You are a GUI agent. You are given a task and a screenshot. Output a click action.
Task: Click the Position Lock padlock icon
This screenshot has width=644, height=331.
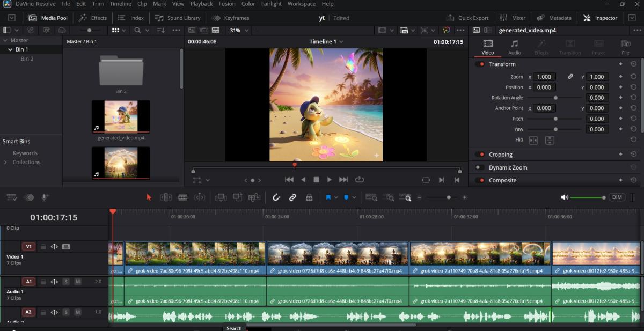click(x=309, y=197)
